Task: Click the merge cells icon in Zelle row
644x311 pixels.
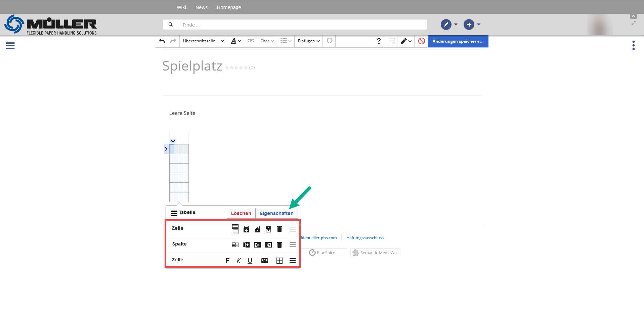Action: click(265, 261)
